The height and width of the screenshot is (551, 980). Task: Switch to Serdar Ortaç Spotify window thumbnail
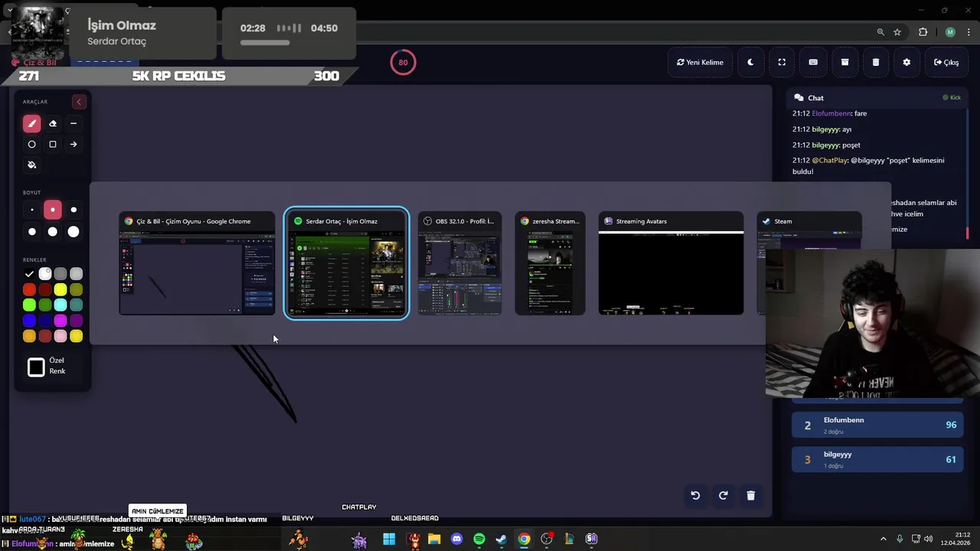point(346,264)
